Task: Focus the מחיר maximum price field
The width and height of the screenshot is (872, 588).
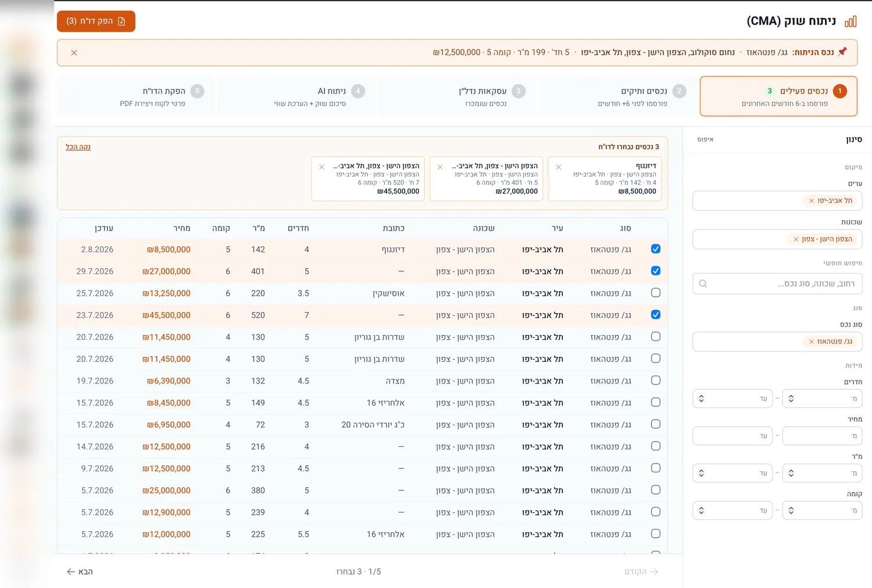Action: pyautogui.click(x=732, y=436)
